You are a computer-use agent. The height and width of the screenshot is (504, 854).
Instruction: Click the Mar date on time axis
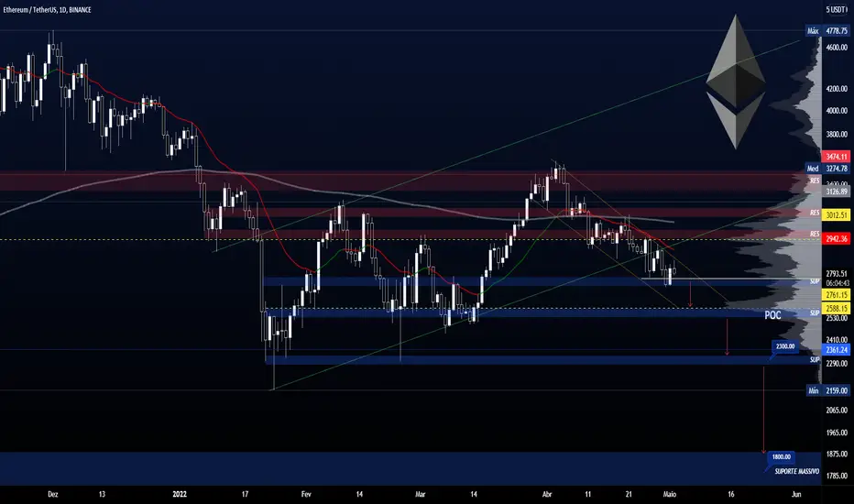click(x=420, y=494)
